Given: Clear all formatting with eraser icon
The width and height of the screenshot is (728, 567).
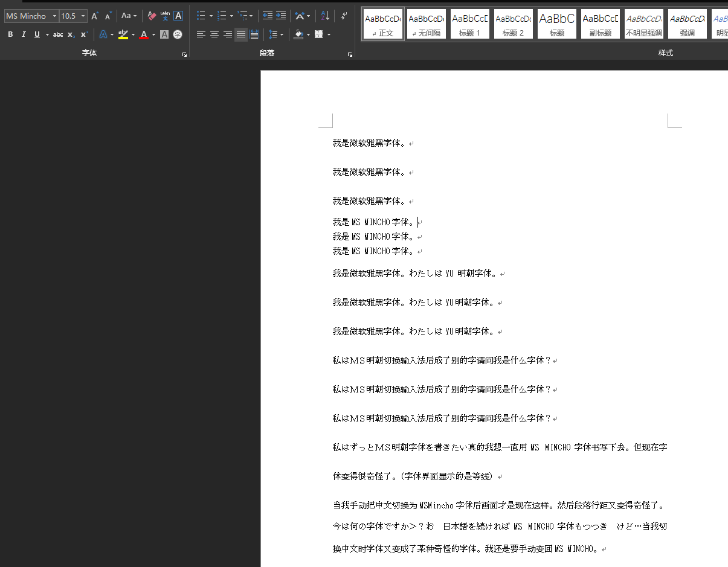Looking at the screenshot, I should point(152,16).
